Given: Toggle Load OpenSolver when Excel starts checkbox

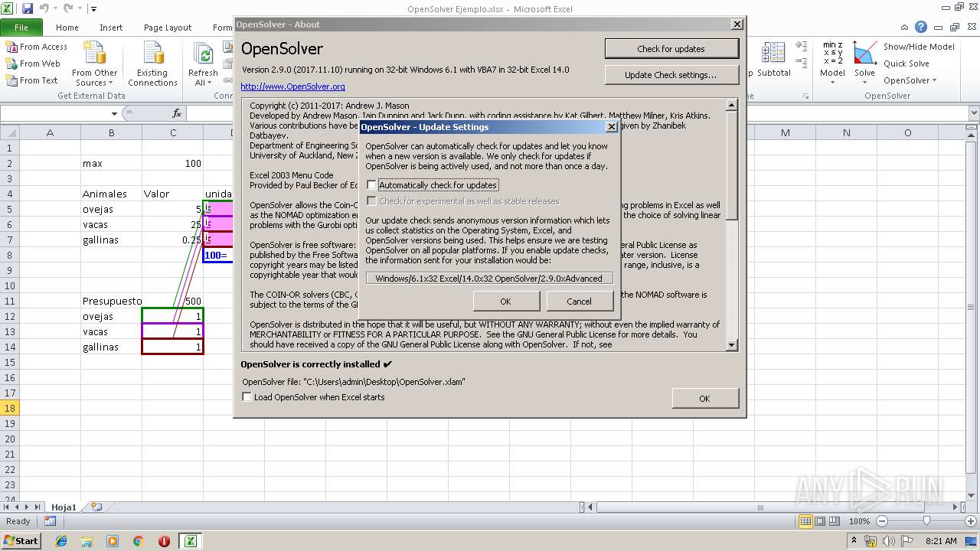Looking at the screenshot, I should pos(247,397).
